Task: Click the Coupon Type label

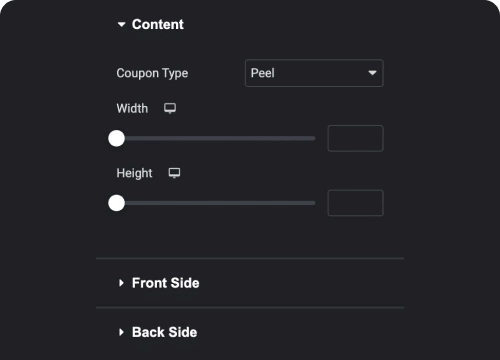Action: 152,73
